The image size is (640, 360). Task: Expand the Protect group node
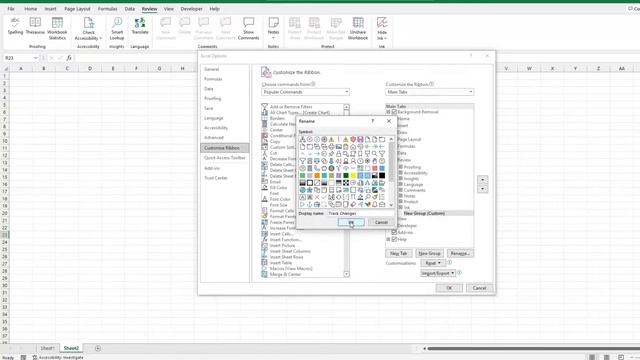(x=401, y=202)
